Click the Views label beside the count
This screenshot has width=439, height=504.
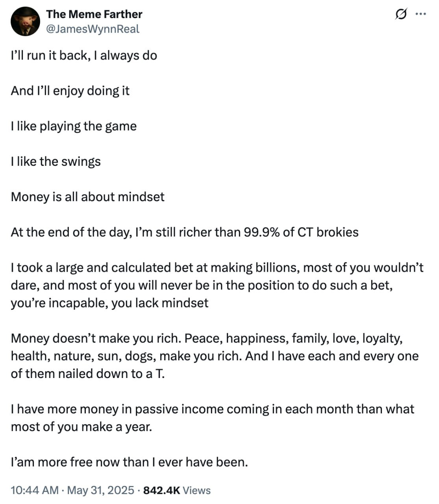pyautogui.click(x=197, y=490)
